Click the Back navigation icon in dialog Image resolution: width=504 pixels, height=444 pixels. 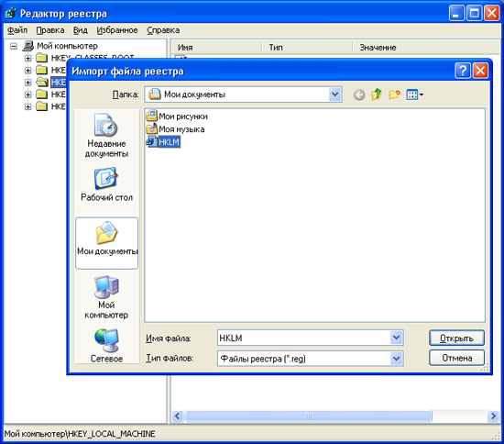pos(359,94)
